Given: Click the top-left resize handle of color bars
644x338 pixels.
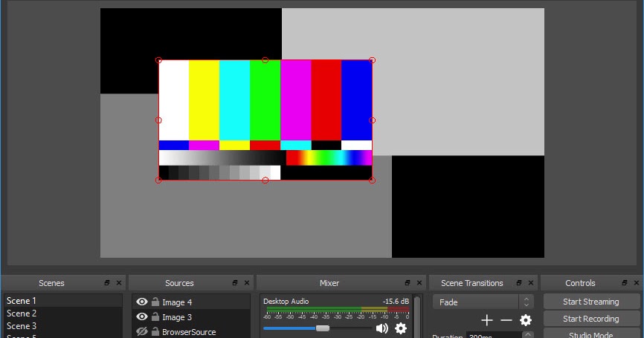Looking at the screenshot, I should pyautogui.click(x=158, y=60).
